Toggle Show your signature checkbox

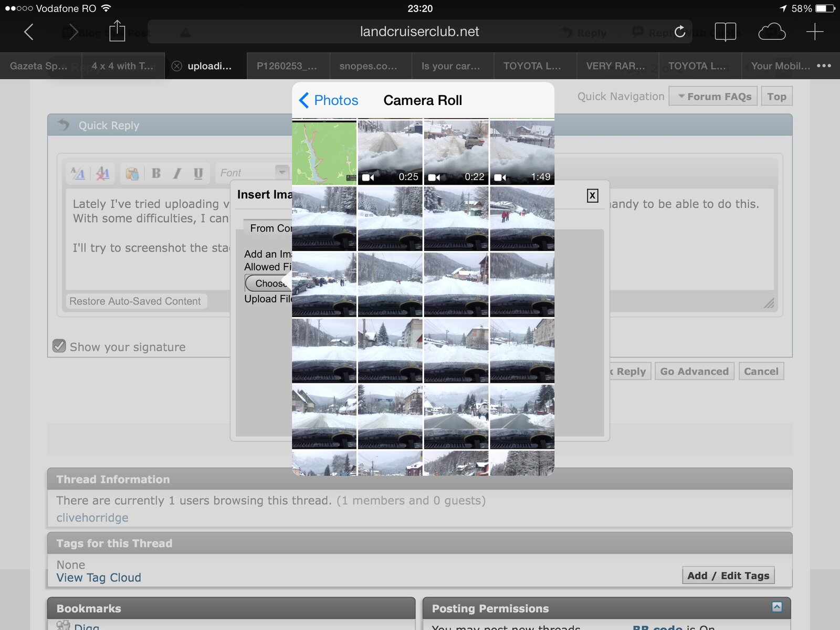[x=59, y=346]
